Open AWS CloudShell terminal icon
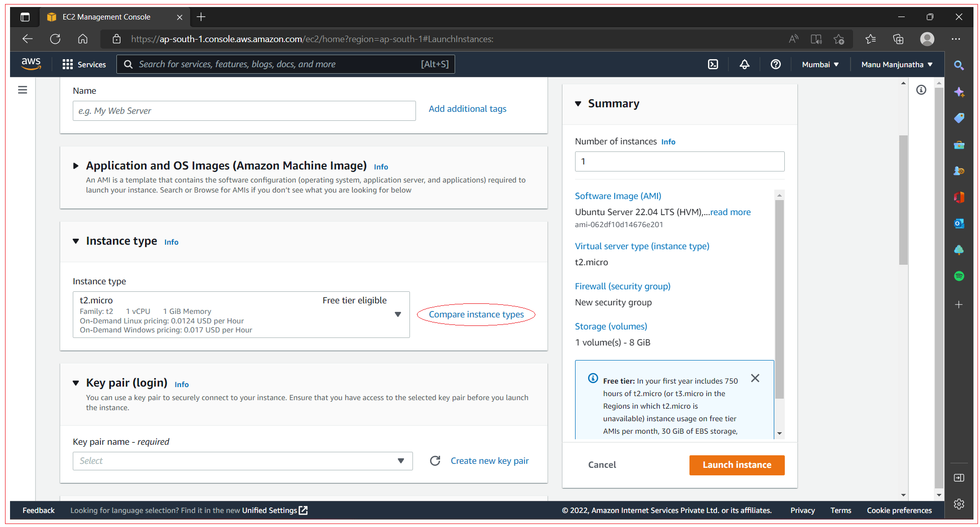The width and height of the screenshot is (980, 527). (x=713, y=64)
